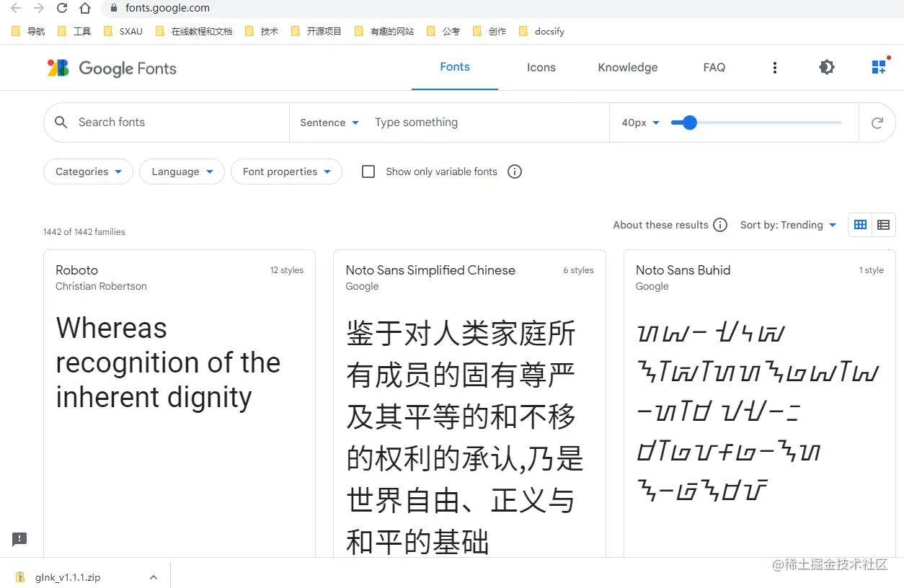Open the 开源项目 bookmark folder

point(316,32)
